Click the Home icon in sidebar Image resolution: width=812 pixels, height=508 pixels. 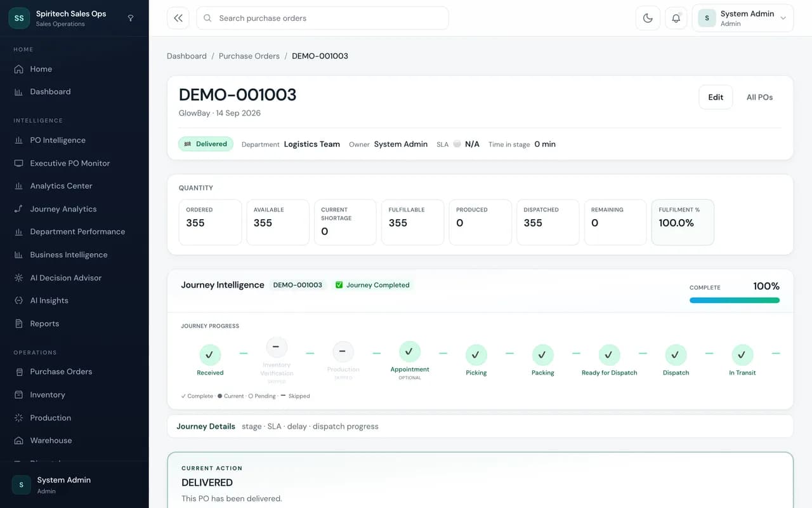coord(18,69)
